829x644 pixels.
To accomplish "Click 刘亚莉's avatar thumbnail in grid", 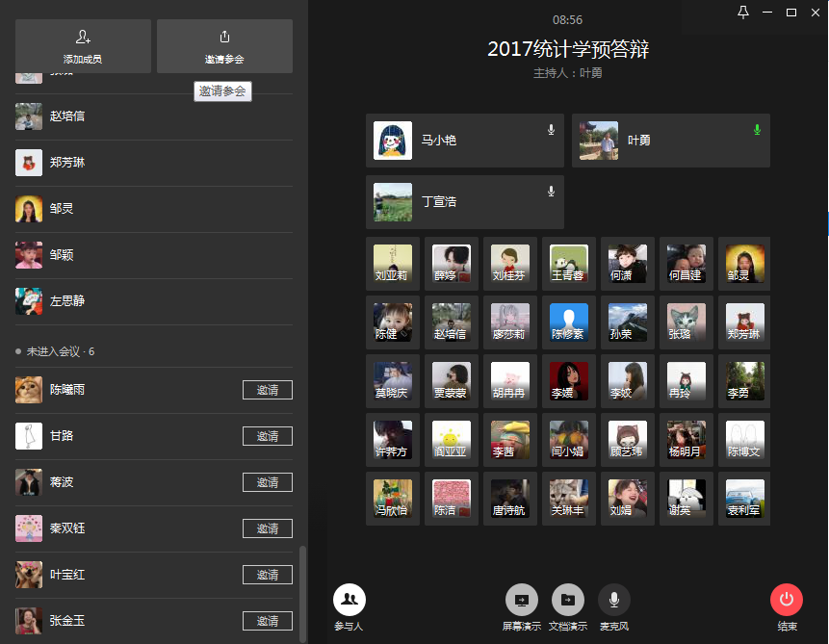I will 393,263.
